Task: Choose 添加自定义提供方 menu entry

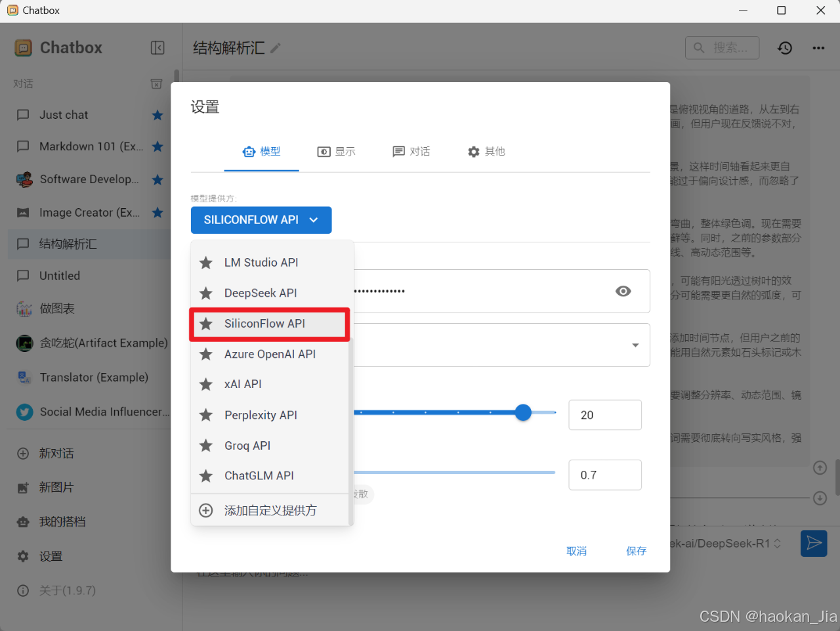Action: tap(270, 510)
